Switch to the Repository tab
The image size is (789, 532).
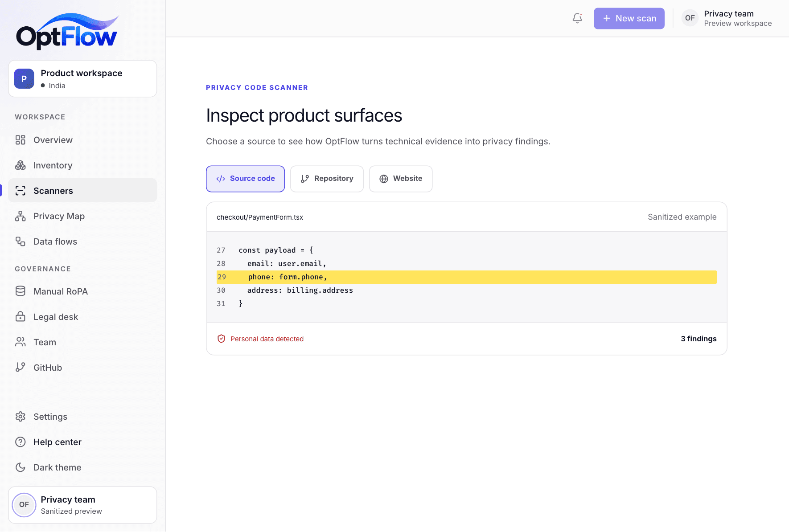[x=327, y=179]
